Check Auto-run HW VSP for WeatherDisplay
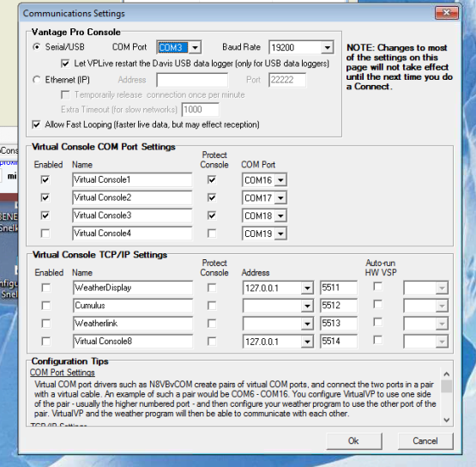Viewport: 476px width, 467px height. [377, 286]
